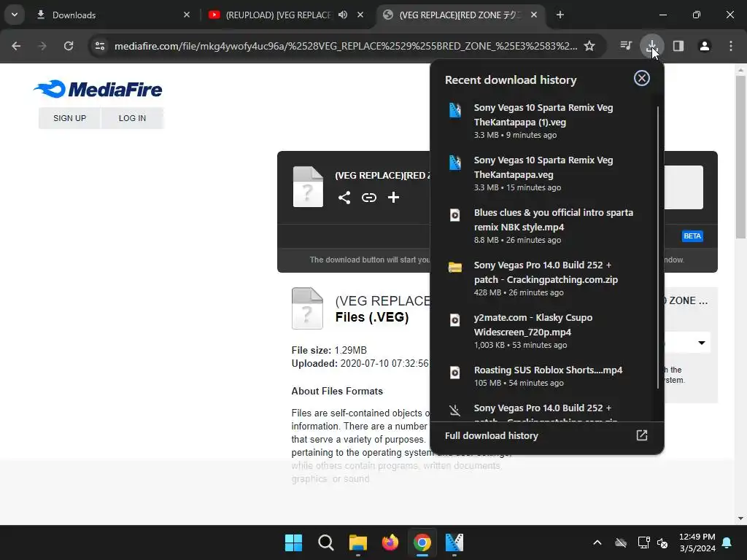Open the Vegas Pro taskbar icon

(454, 542)
